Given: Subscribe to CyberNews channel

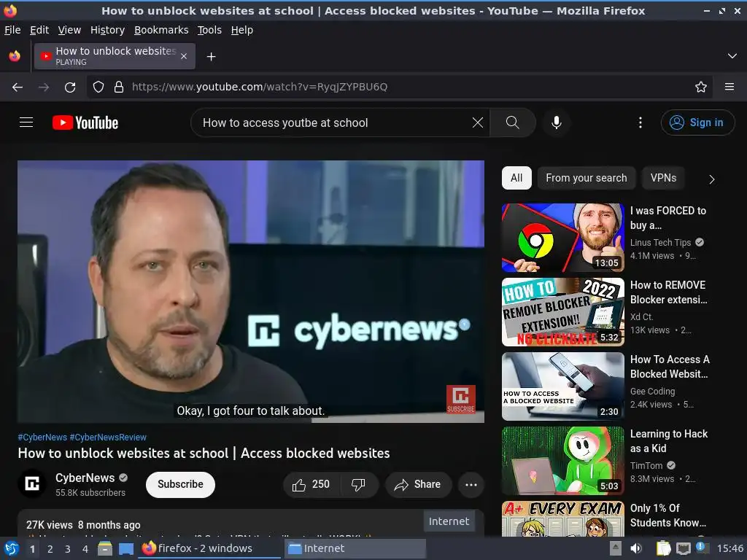Looking at the screenshot, I should [180, 485].
